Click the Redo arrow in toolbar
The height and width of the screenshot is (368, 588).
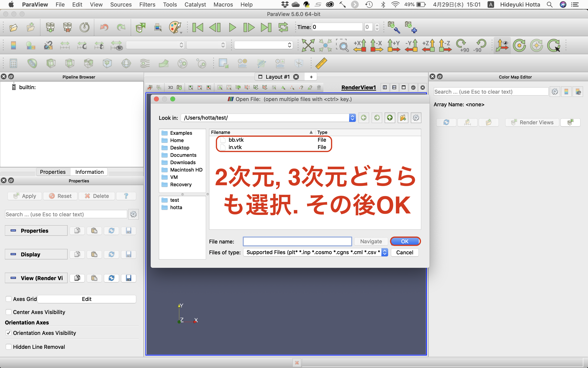coord(121,27)
